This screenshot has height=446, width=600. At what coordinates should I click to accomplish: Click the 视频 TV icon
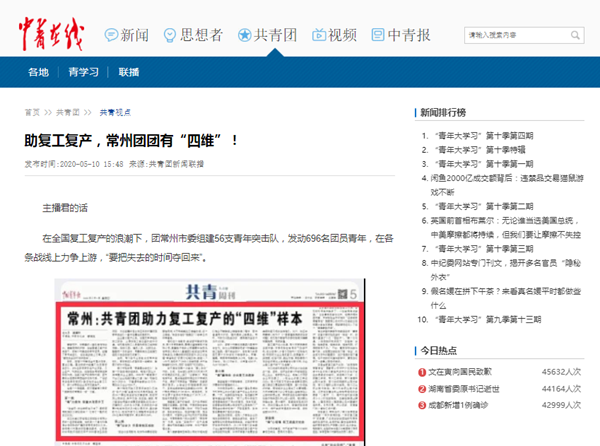316,35
